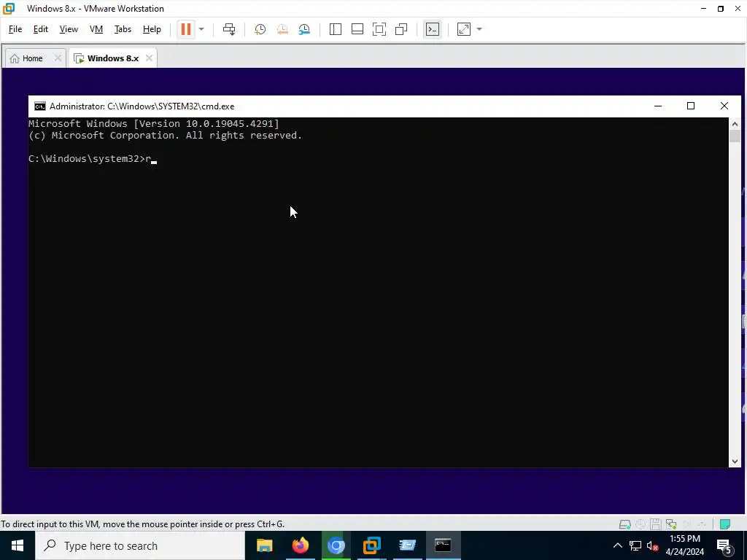This screenshot has height=560, width=747.
Task: Open the Edit menu
Action: point(41,29)
